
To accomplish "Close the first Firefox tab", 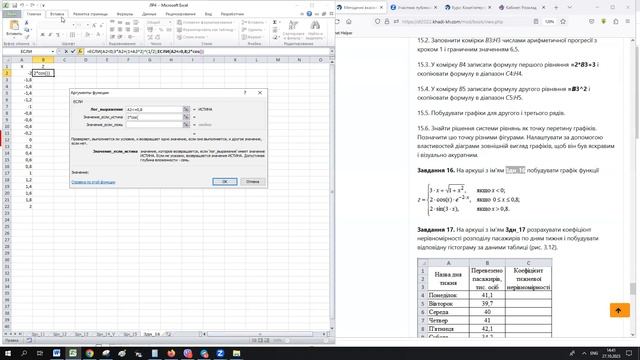I will pyautogui.click(x=382, y=7).
